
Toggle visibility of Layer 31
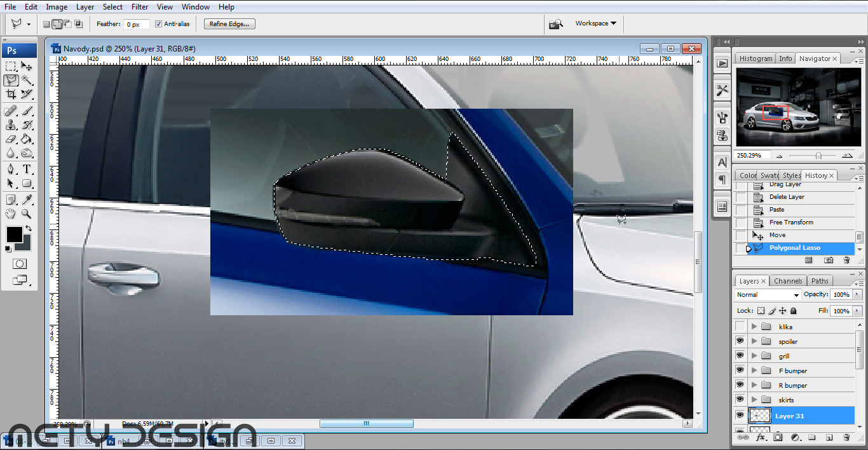(x=740, y=416)
